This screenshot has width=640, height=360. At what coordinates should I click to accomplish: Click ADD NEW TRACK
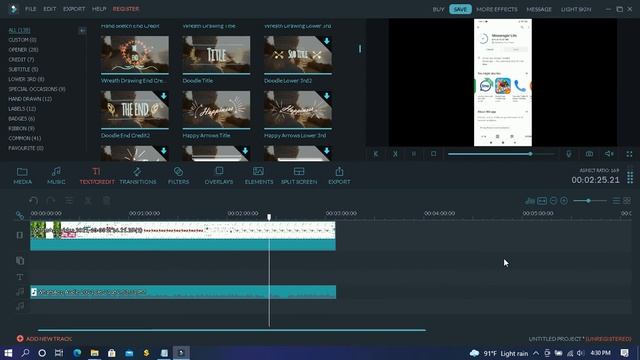click(x=44, y=339)
